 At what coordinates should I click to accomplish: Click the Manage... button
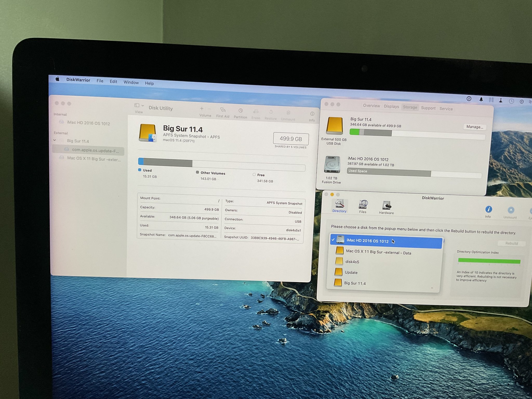tap(475, 127)
